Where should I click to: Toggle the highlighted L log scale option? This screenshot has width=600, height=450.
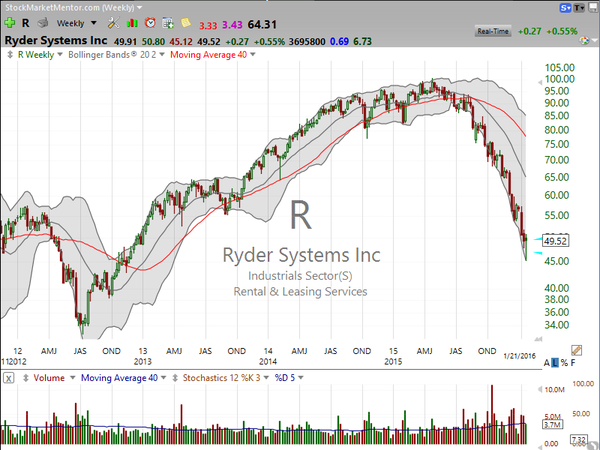555,363
